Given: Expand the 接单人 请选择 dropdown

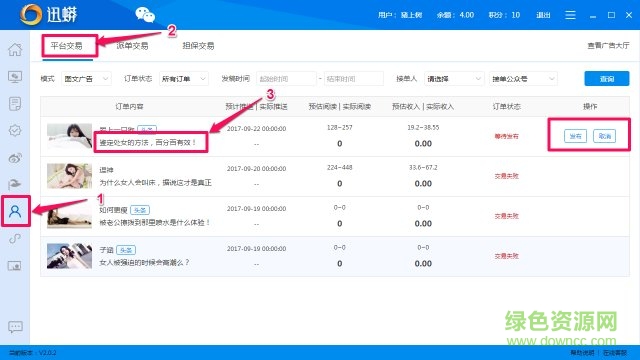Looking at the screenshot, I should (454, 79).
